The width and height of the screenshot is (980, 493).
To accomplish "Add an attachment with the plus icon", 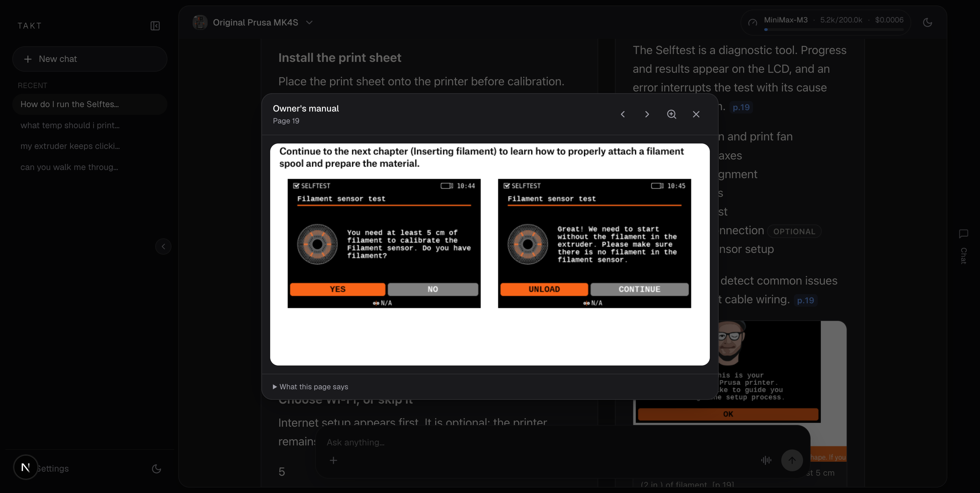I will (333, 460).
